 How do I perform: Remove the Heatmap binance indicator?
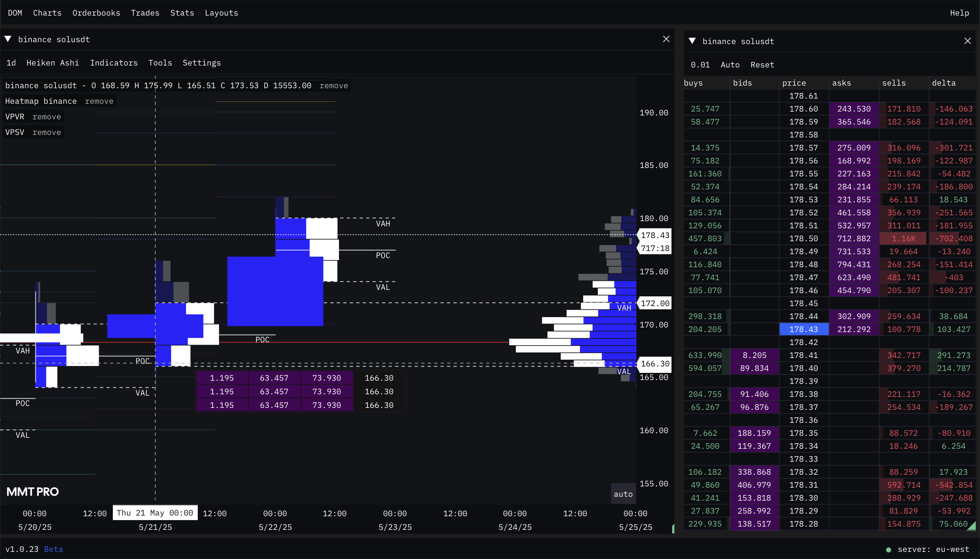click(x=99, y=101)
